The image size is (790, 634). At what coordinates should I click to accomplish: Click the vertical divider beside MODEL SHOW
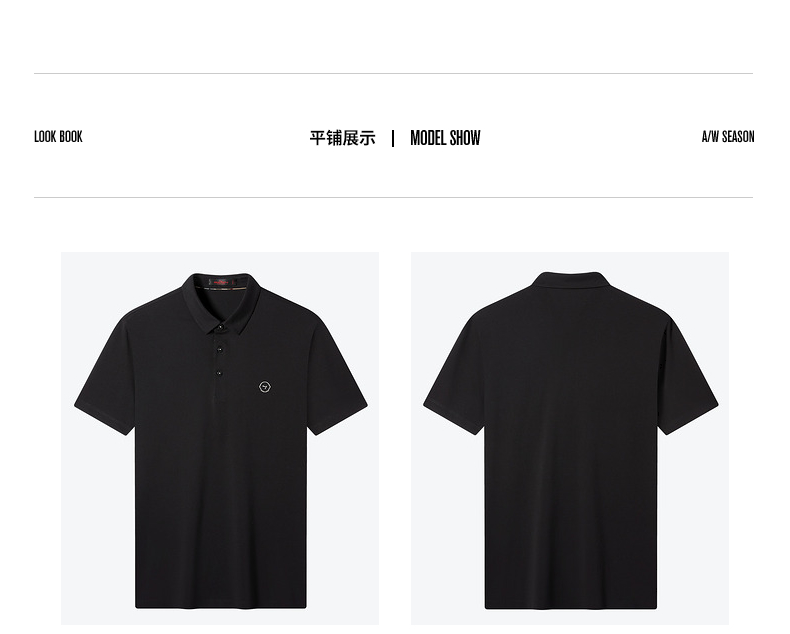[393, 138]
